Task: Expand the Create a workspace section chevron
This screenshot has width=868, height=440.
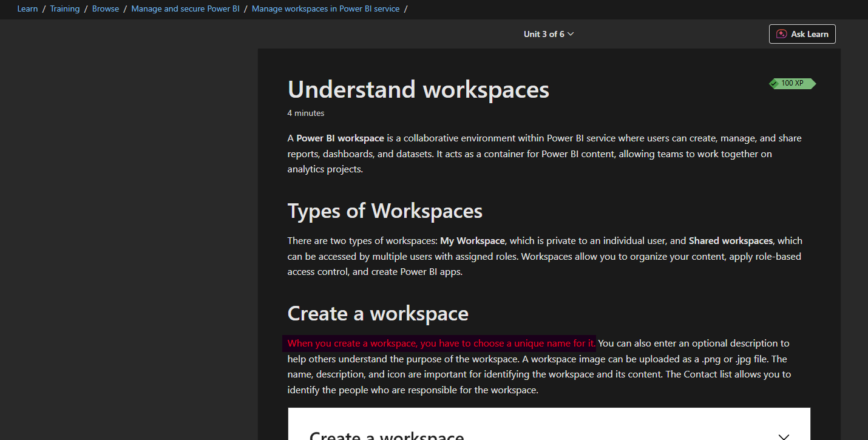Action: click(783, 435)
